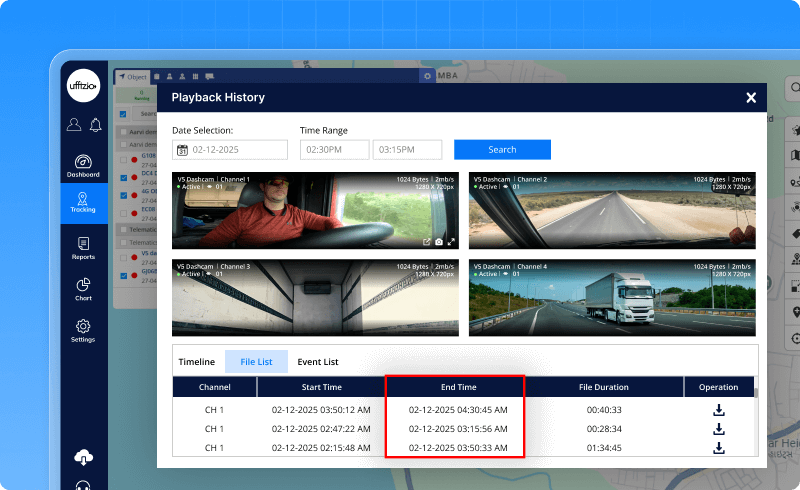
Task: Download the 01:34:45 duration recording
Action: pyautogui.click(x=718, y=447)
